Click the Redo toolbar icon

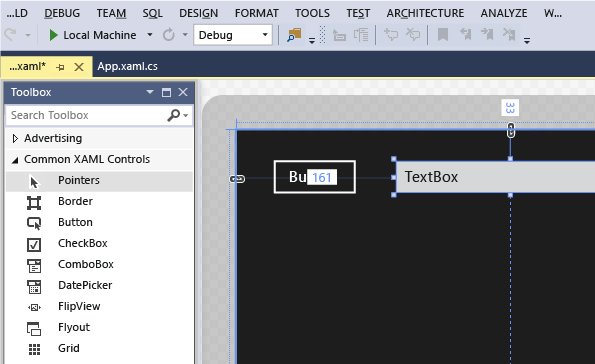coord(10,35)
